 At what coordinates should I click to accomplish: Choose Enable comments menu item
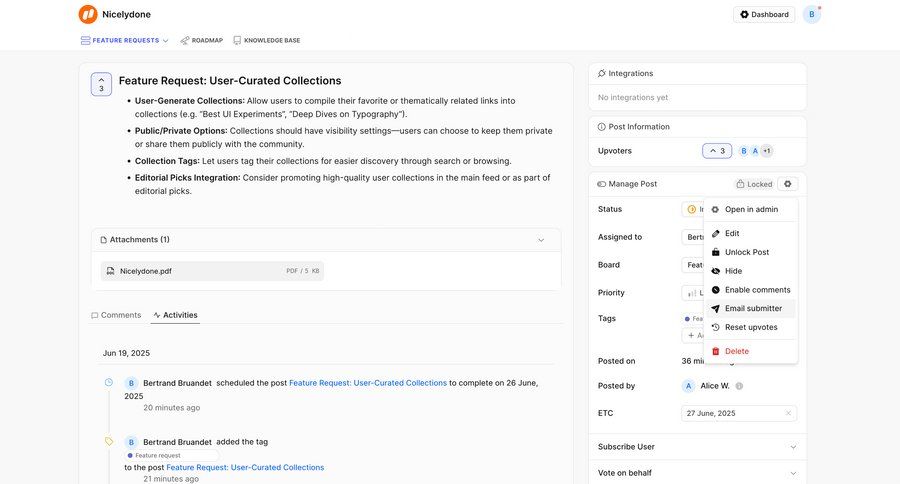coord(750,290)
